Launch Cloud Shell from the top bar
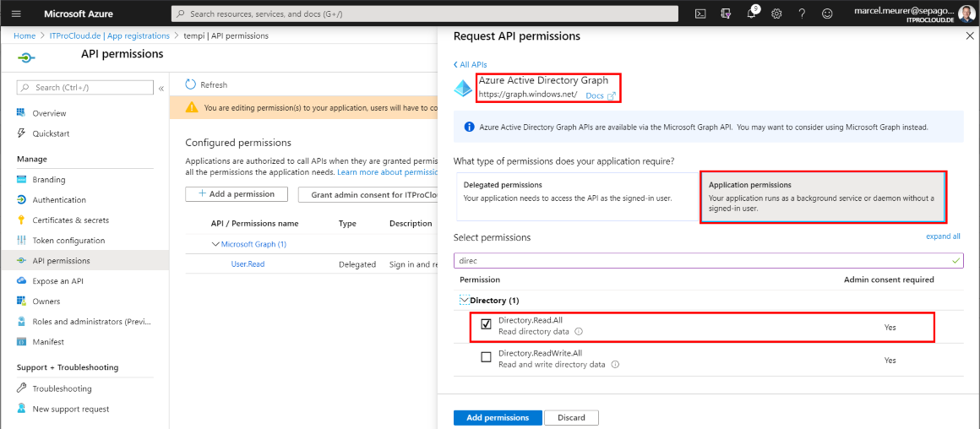This screenshot has width=980, height=429. [700, 14]
